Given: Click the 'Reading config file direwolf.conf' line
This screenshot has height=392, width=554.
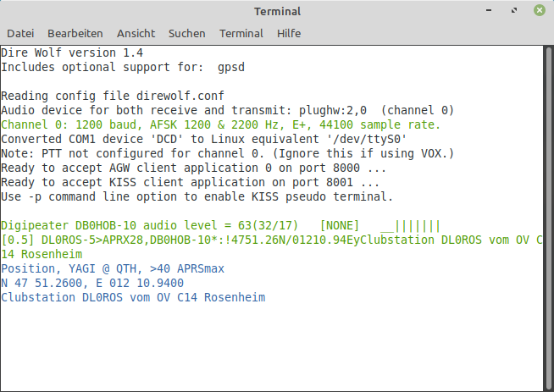Looking at the screenshot, I should pyautogui.click(x=113, y=96).
